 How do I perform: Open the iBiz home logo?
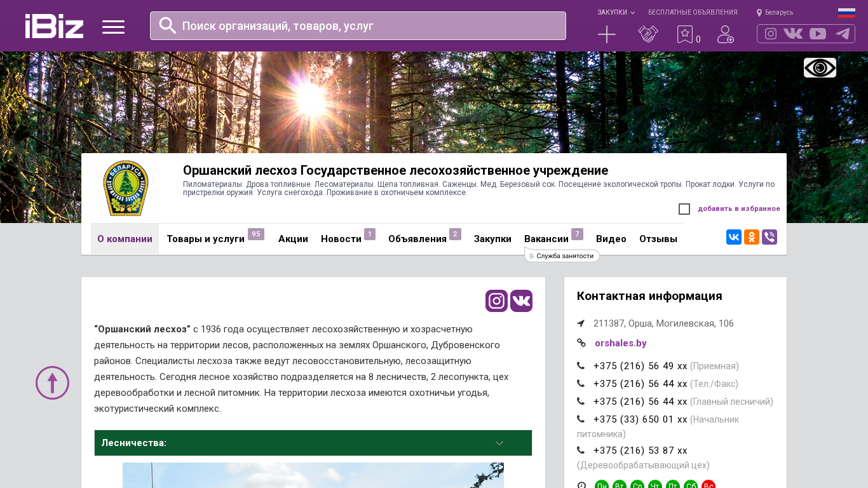click(54, 26)
